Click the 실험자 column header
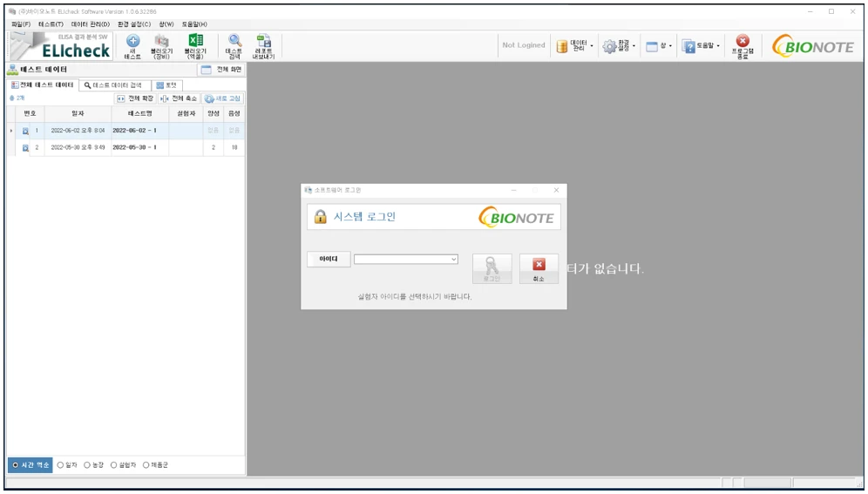 (x=186, y=113)
